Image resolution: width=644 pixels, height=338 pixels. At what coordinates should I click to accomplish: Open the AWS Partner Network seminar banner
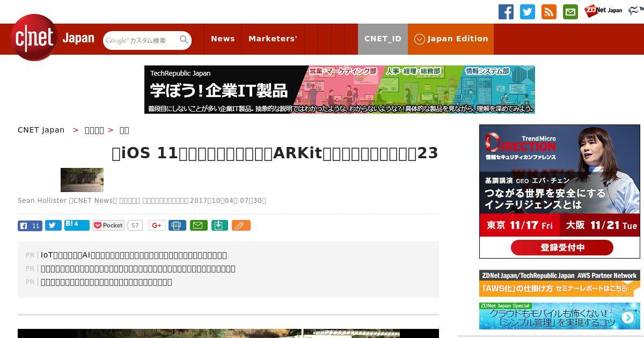560,283
